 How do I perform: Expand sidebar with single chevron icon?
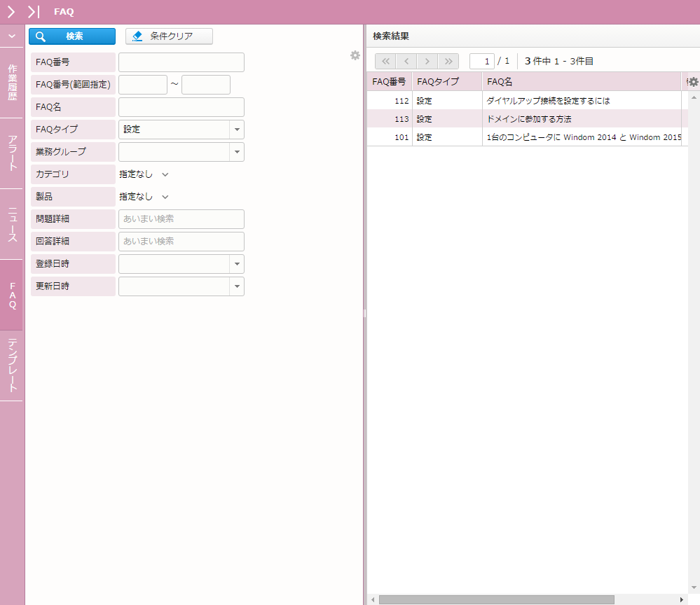(11, 12)
